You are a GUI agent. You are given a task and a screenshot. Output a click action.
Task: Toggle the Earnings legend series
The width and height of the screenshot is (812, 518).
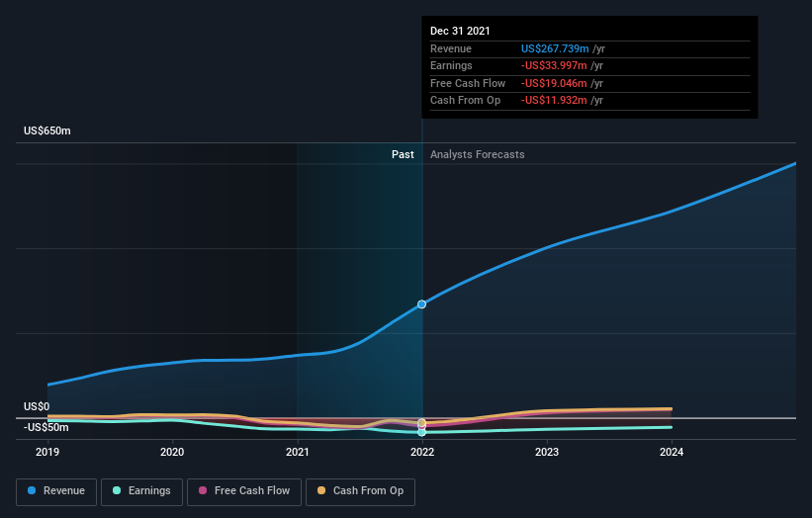pos(141,491)
